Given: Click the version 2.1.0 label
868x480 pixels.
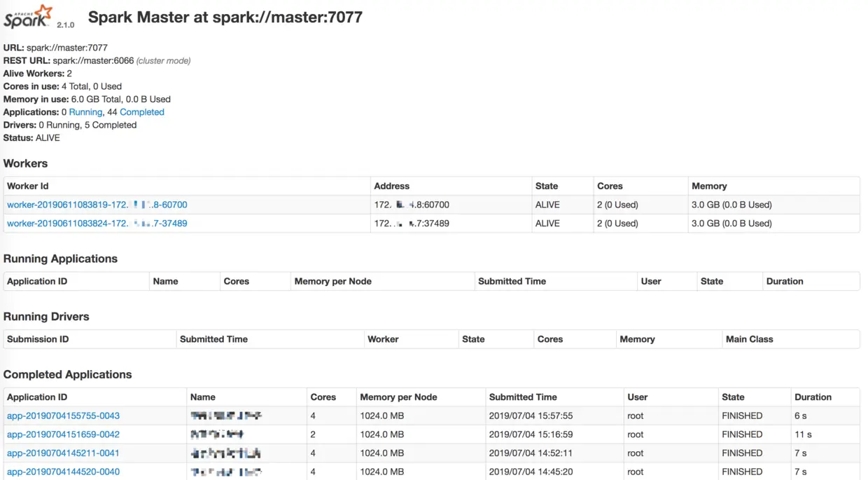Looking at the screenshot, I should tap(66, 25).
